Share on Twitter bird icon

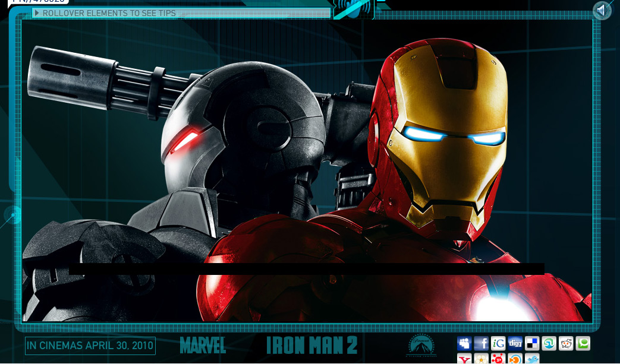pyautogui.click(x=532, y=359)
